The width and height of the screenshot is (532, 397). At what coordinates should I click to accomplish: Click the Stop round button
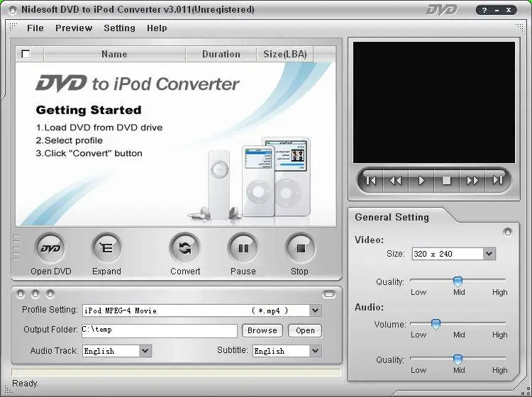[300, 249]
